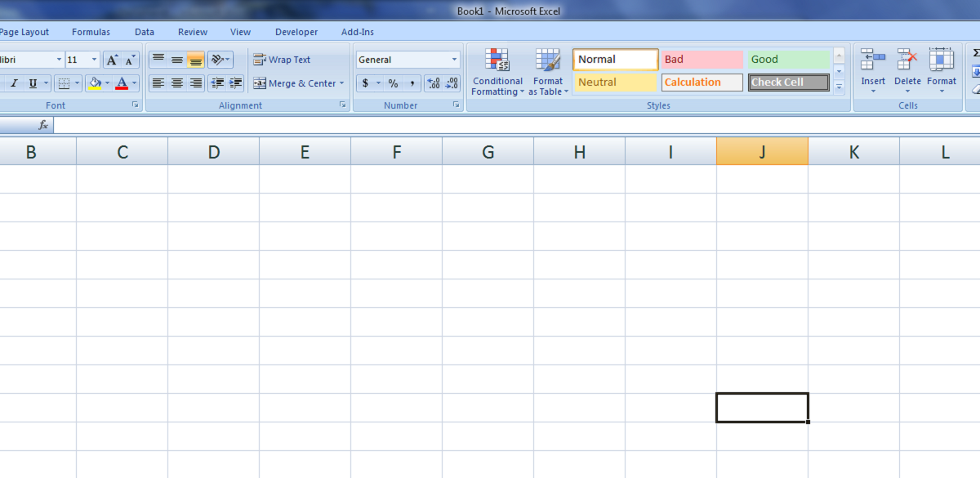Align text right in cell
This screenshot has width=980, height=478.
[x=196, y=83]
